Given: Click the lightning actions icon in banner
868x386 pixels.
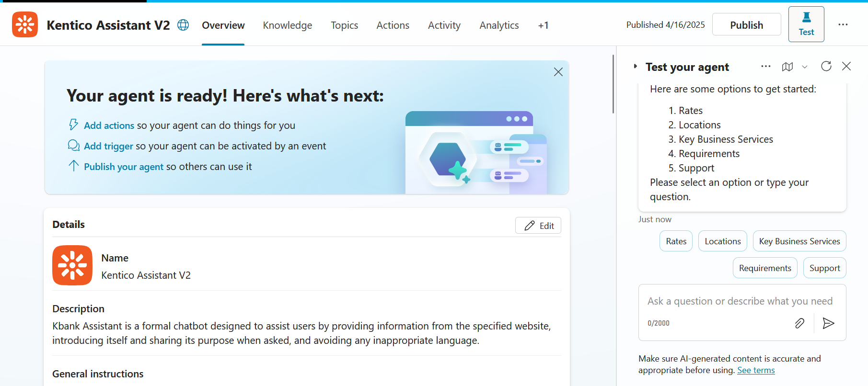Looking at the screenshot, I should pyautogui.click(x=73, y=125).
